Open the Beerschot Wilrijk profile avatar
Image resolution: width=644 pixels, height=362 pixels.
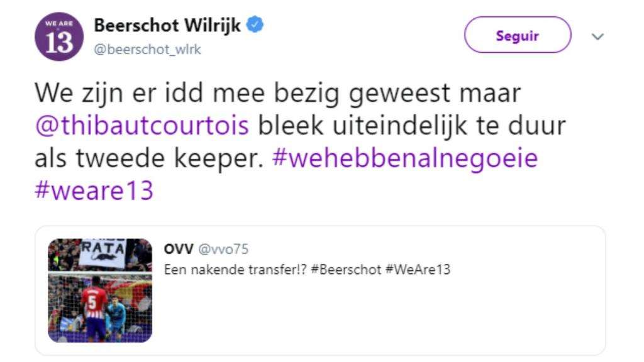59,36
